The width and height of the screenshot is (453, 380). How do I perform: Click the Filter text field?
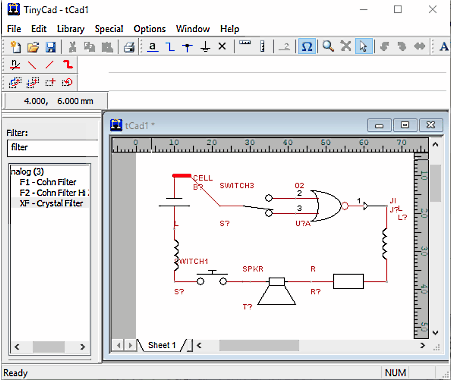tap(53, 148)
